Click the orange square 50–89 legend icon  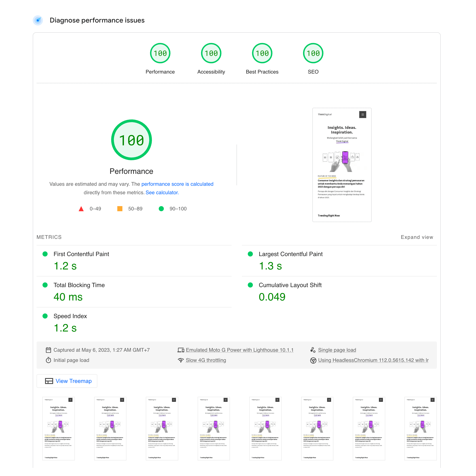[120, 209]
